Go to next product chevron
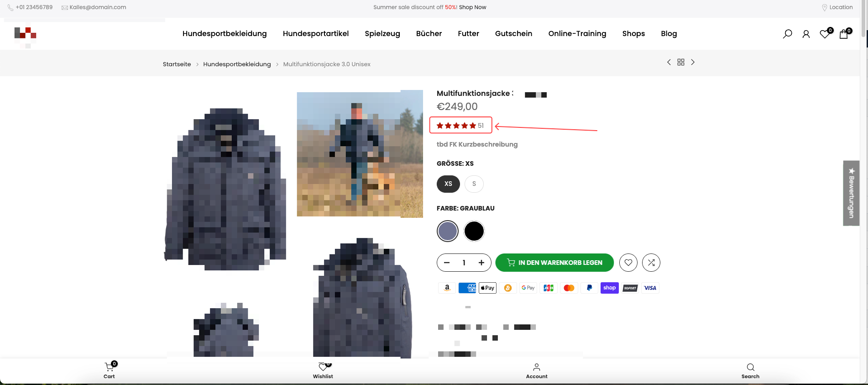The image size is (868, 385). coord(693,62)
